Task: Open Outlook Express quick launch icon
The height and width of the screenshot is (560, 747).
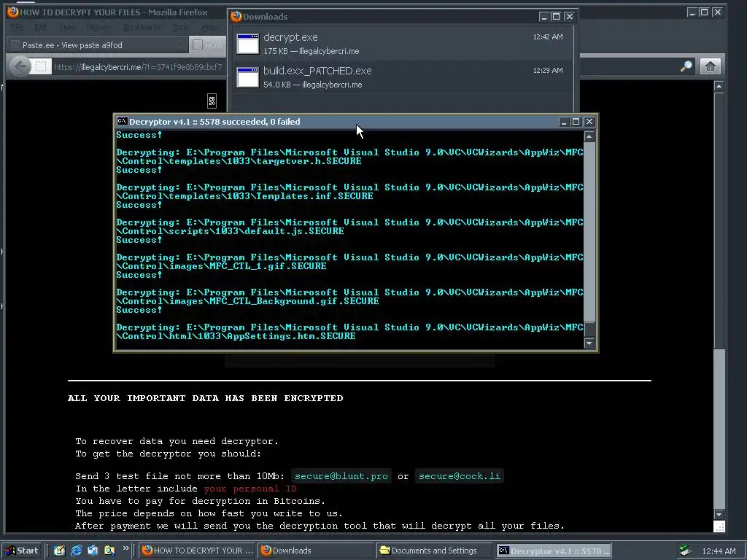Action: click(x=93, y=551)
